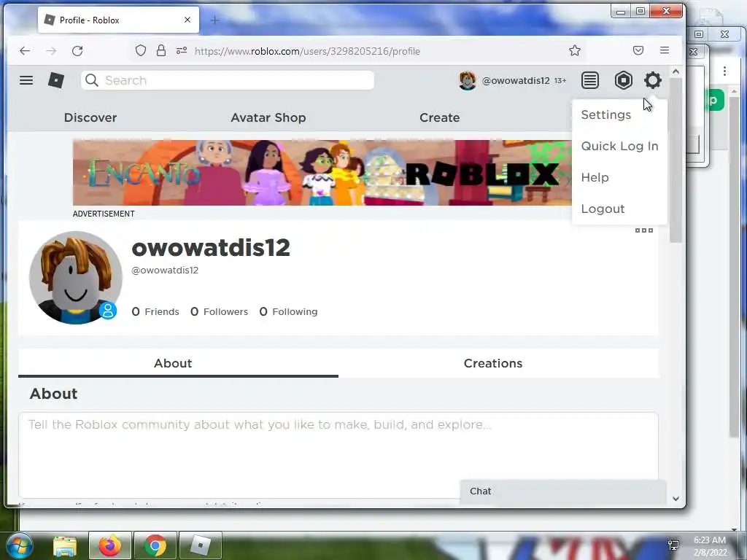Go to the Discover page
The height and width of the screenshot is (560, 747).
click(x=90, y=117)
